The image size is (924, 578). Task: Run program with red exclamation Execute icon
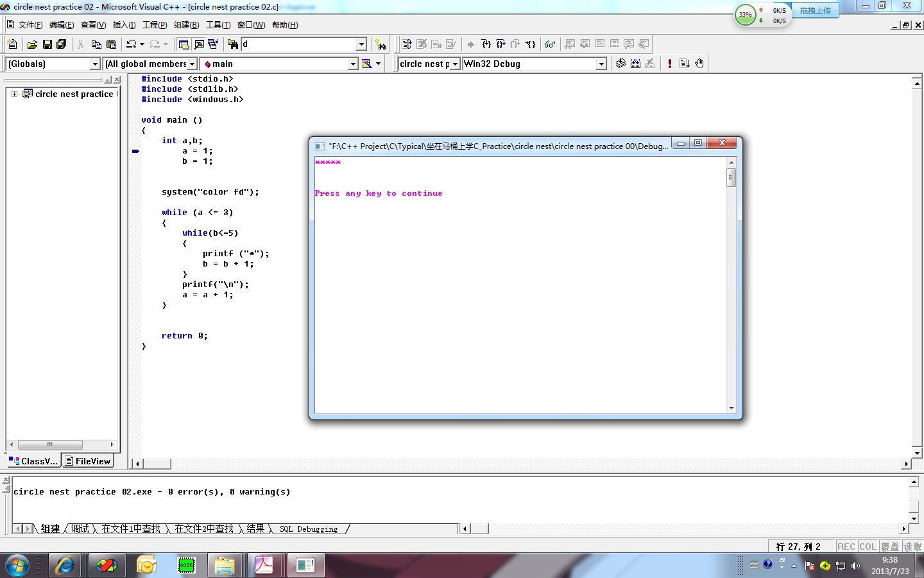(670, 64)
